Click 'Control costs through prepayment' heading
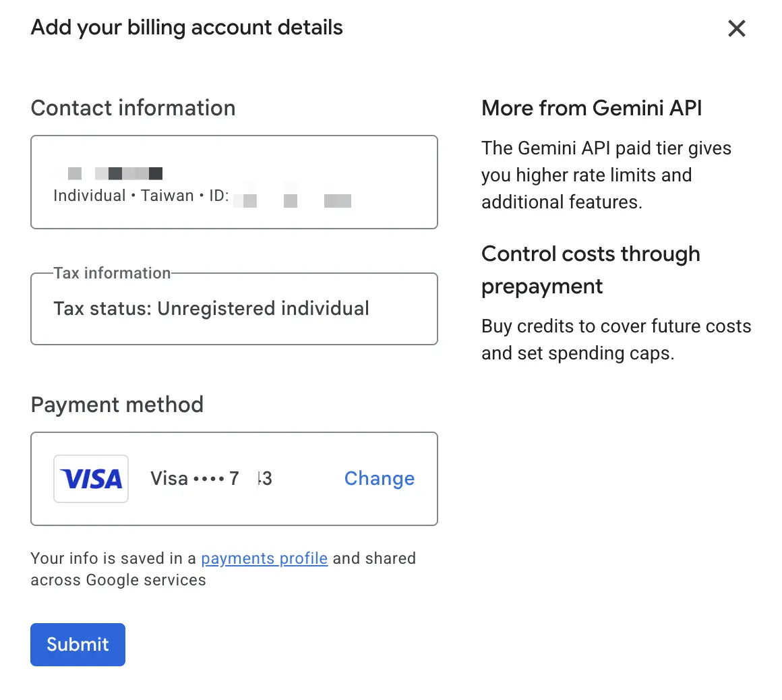 (x=591, y=270)
